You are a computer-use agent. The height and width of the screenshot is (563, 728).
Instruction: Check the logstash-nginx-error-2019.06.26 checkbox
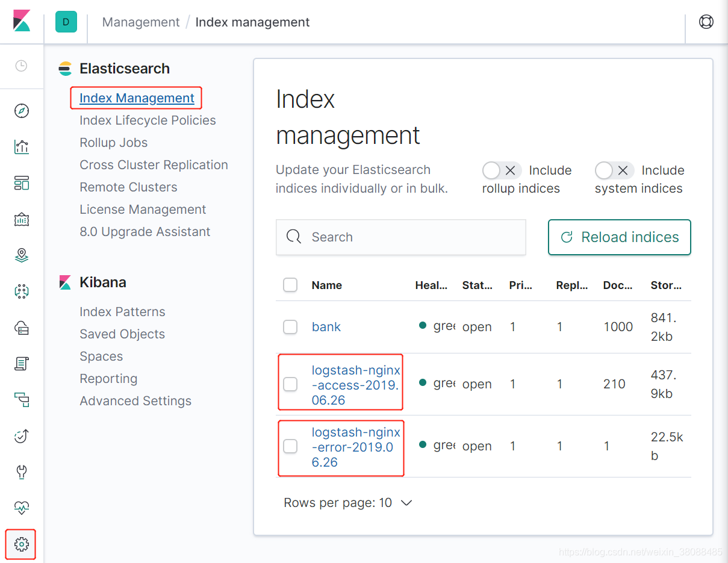[x=290, y=446]
